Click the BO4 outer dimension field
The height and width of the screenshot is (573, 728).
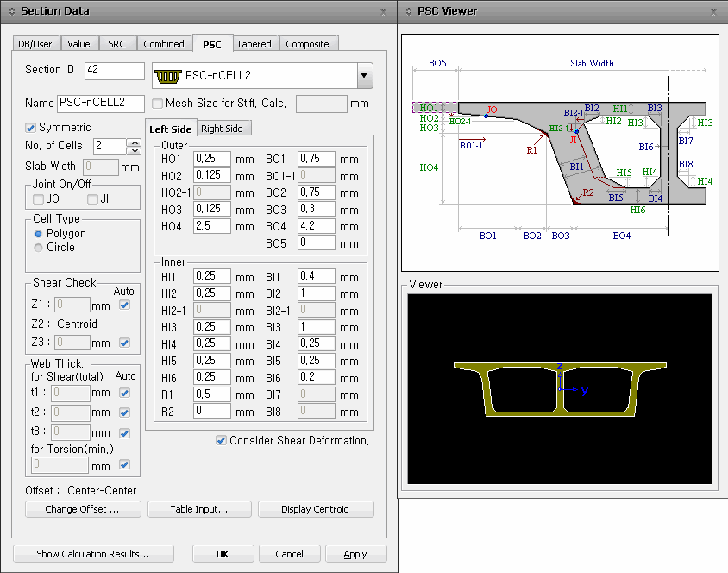pos(317,226)
